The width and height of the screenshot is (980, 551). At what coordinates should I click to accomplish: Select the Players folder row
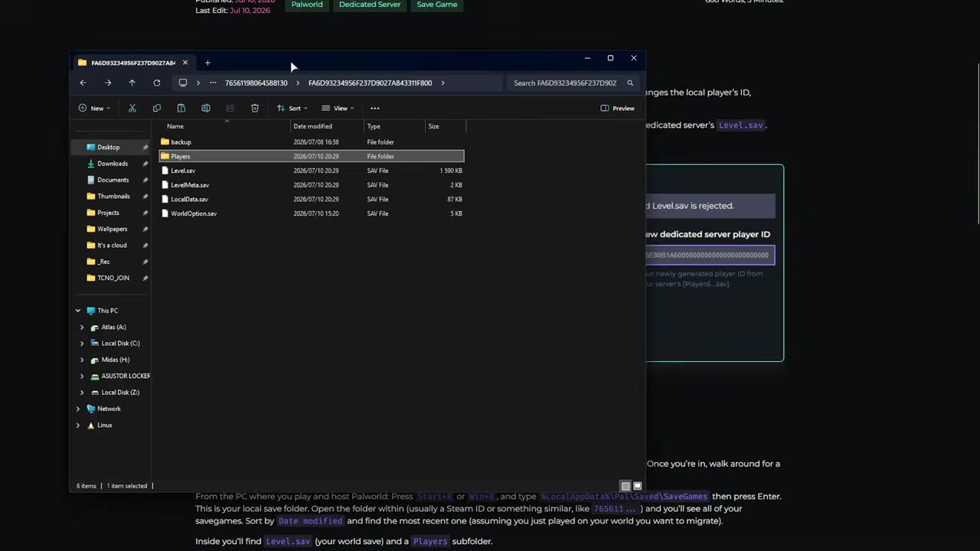pos(311,156)
